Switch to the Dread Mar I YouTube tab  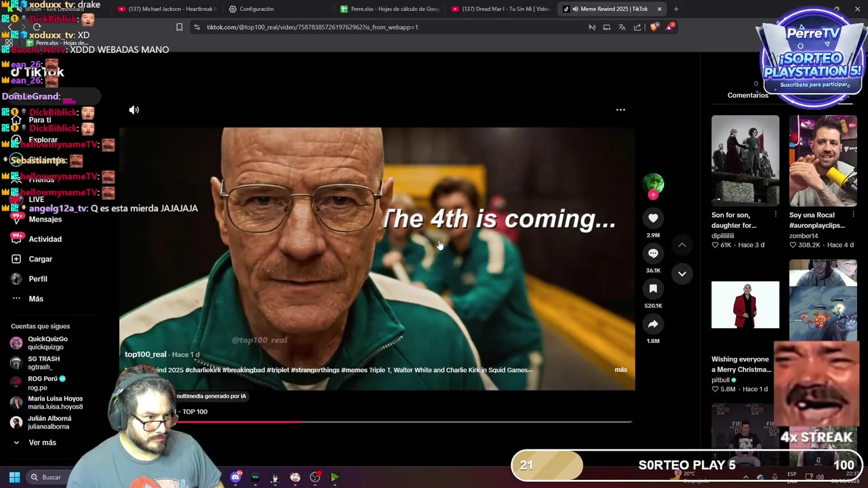[x=500, y=9]
